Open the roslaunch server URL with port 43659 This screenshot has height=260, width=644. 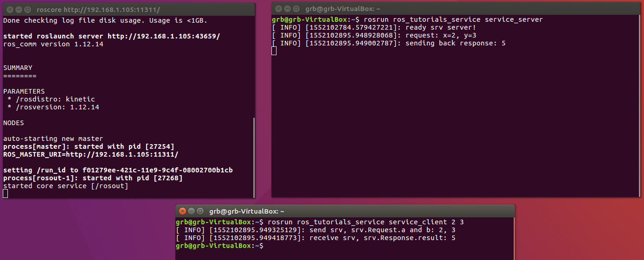click(164, 36)
